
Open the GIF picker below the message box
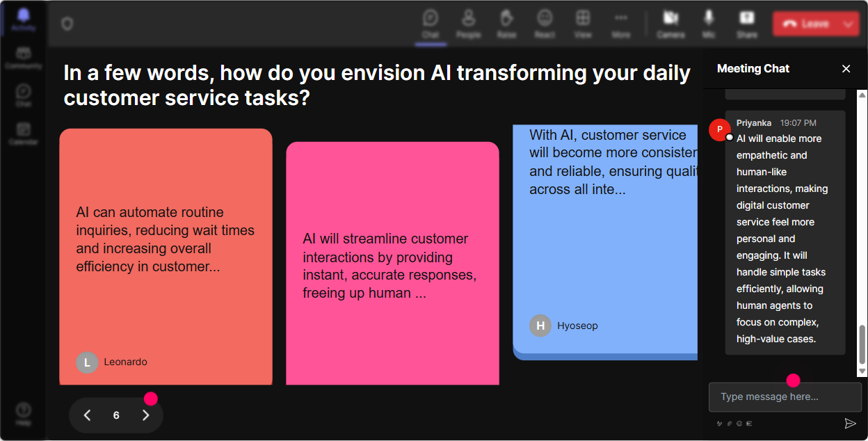coord(749,423)
